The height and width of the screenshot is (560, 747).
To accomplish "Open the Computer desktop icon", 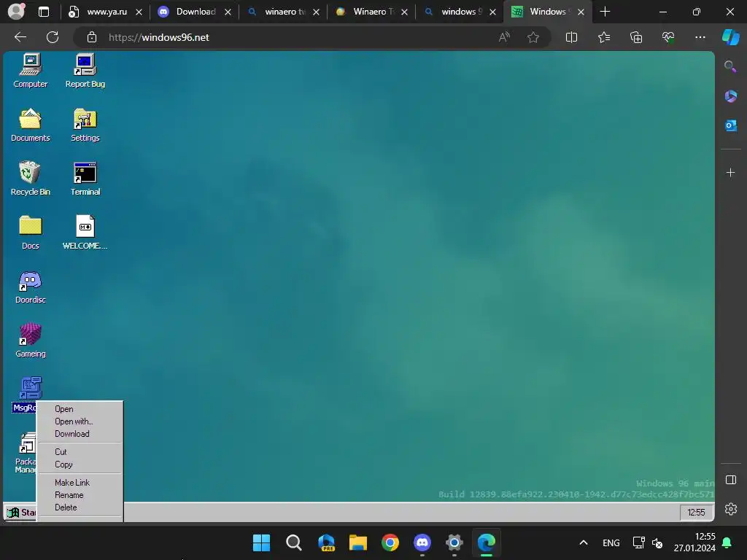I will (31, 71).
